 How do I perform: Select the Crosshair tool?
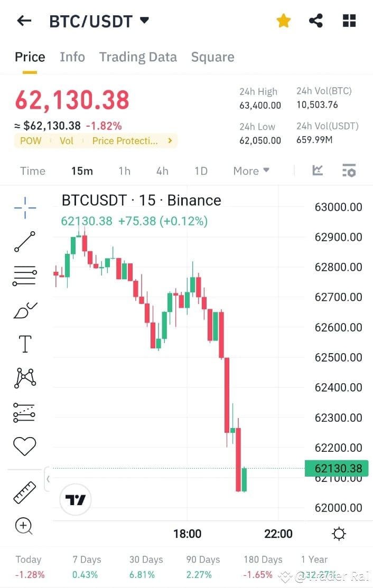click(x=24, y=207)
